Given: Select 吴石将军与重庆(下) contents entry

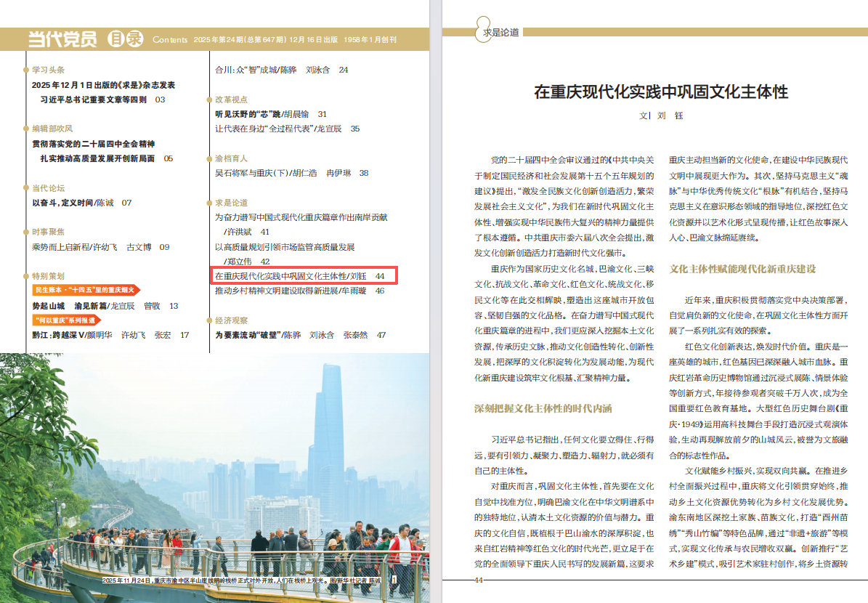Looking at the screenshot, I should click(291, 173).
